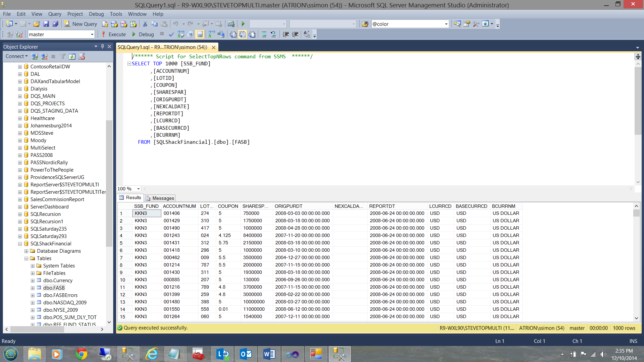Expand the dbo.FASB table node

(x=33, y=288)
